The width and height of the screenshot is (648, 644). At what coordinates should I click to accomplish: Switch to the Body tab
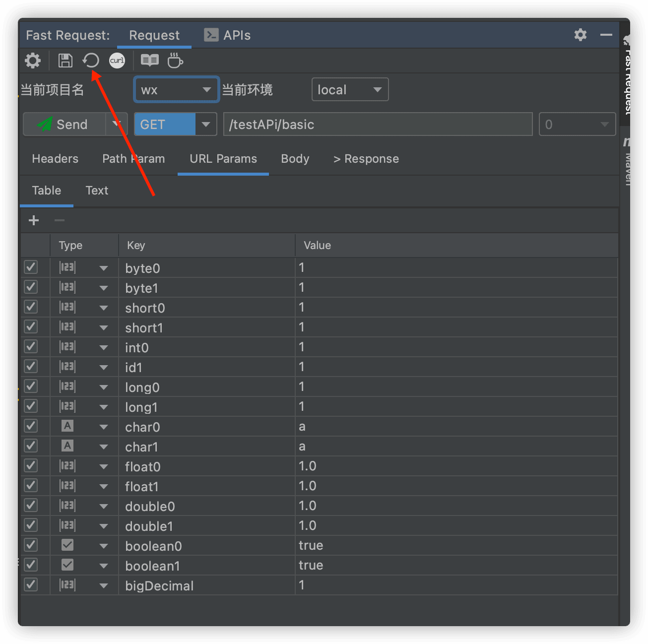295,159
